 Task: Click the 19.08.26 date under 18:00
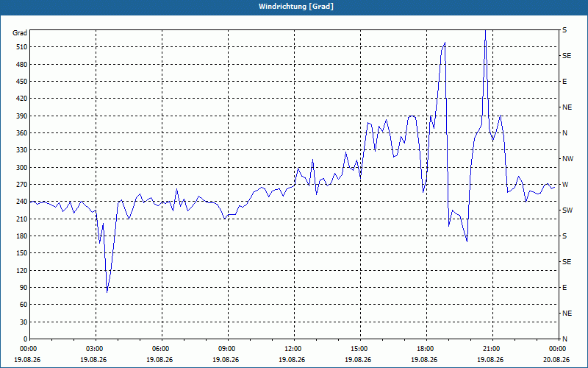[x=424, y=360]
